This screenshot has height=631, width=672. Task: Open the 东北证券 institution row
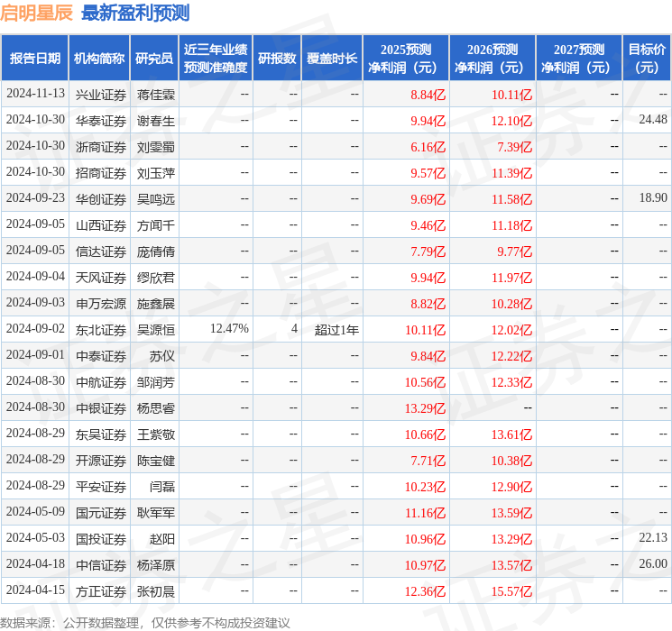[101, 330]
